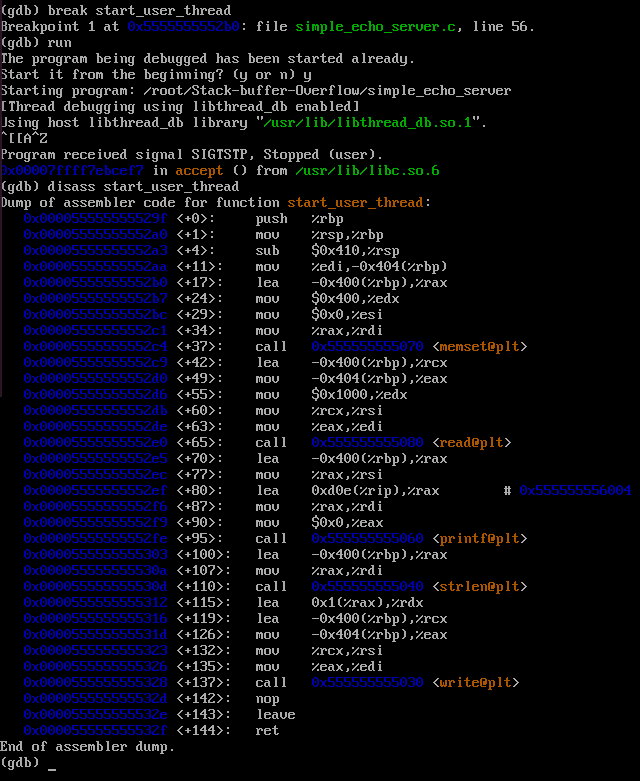
Task: Click the 'Program received signal SIGTSTP' line
Action: point(191,154)
